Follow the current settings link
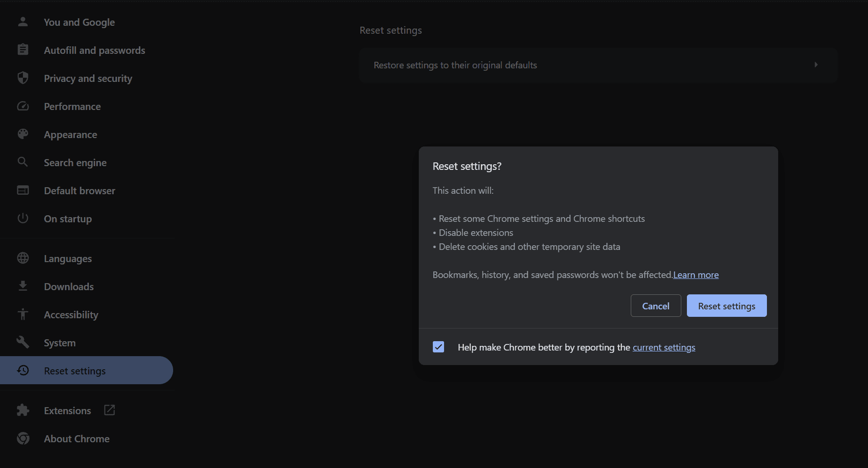This screenshot has height=468, width=868. pos(664,347)
